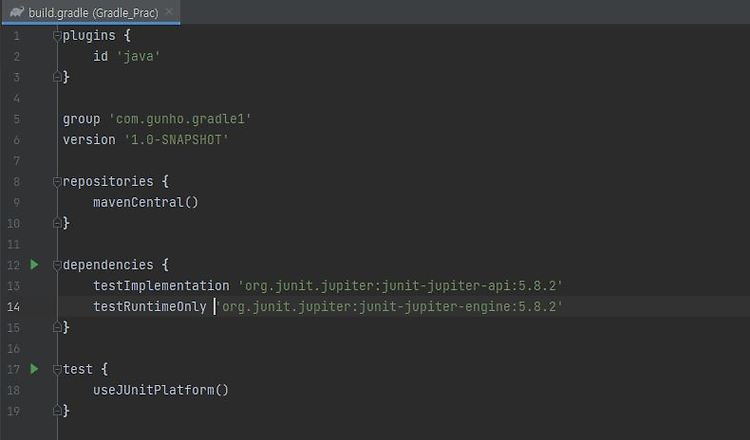Collapse the test block fold marker

(57, 369)
